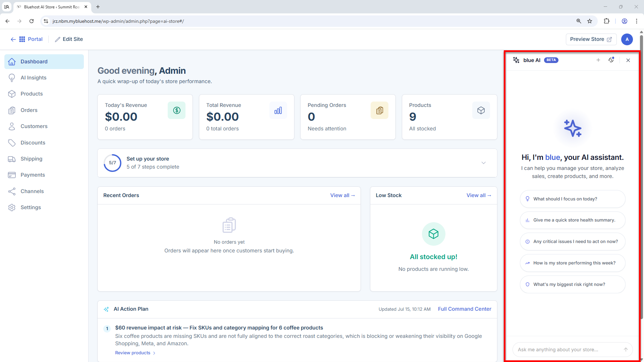Screen dimensions: 644x362
Task: View all recent orders
Action: pos(342,195)
